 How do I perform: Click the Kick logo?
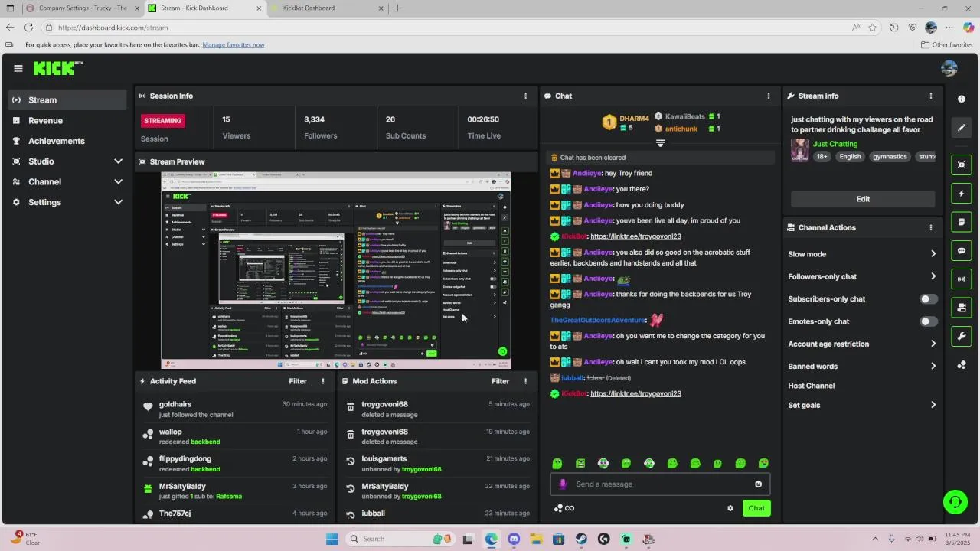pos(58,69)
